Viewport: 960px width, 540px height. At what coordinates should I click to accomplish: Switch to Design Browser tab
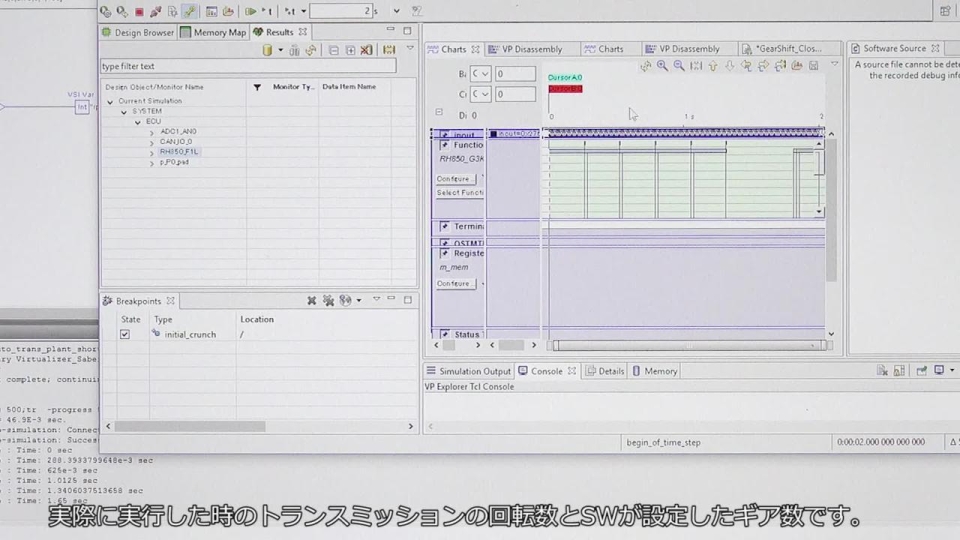138,32
